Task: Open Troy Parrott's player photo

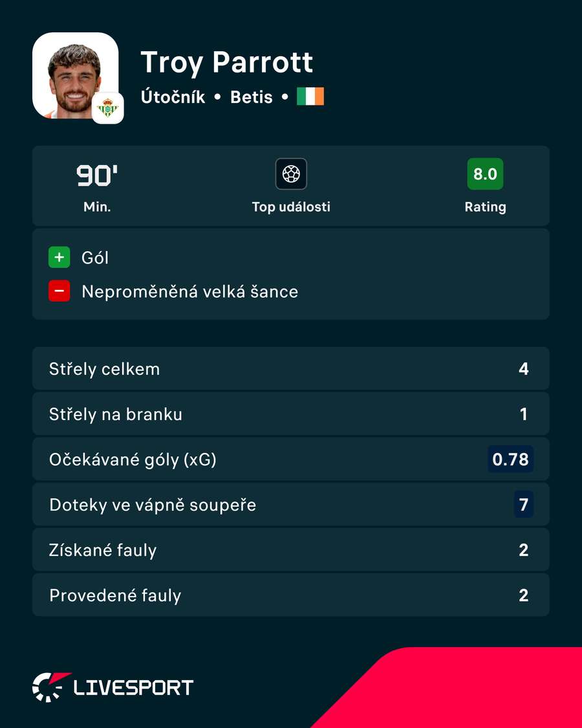Action: tap(75, 75)
